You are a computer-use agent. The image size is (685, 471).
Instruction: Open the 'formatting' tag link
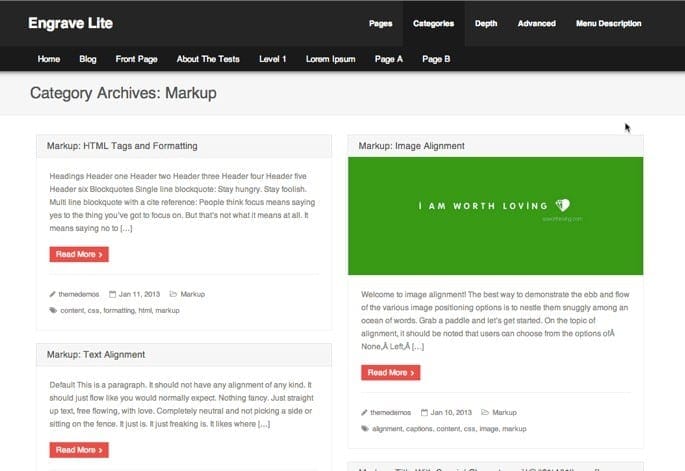click(x=119, y=310)
